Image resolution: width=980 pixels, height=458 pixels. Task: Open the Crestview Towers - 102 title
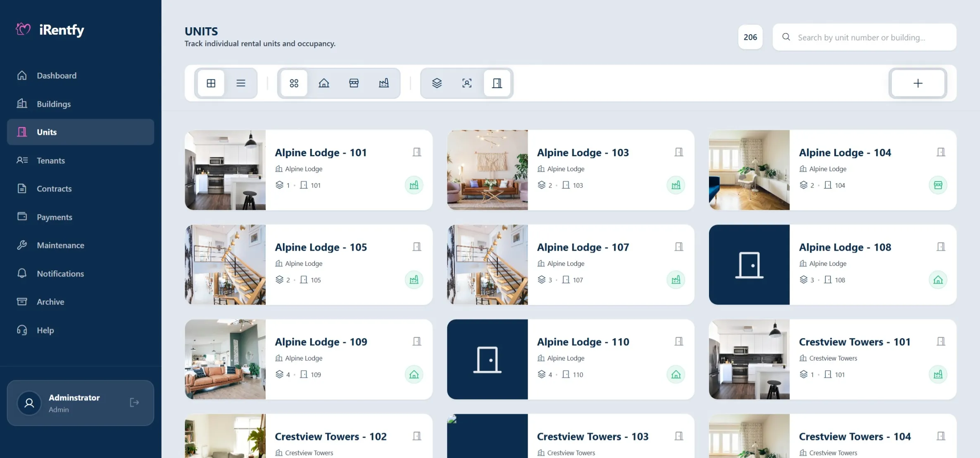point(331,437)
